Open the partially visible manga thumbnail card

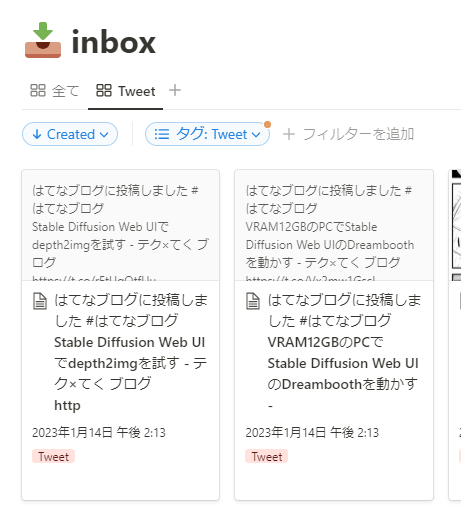tap(455, 335)
